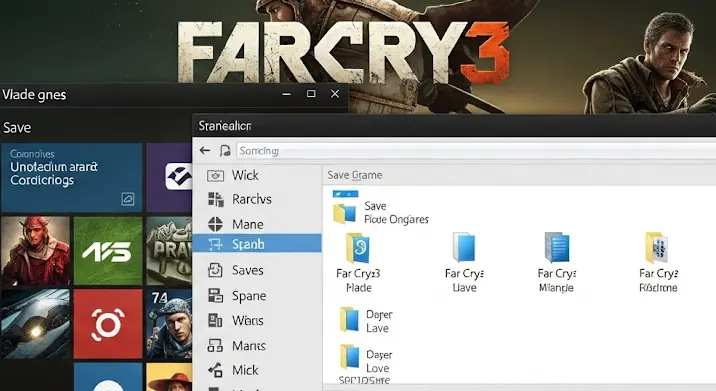Click the share icon beside 'Mick'
This screenshot has height=391, width=716.
(x=215, y=370)
